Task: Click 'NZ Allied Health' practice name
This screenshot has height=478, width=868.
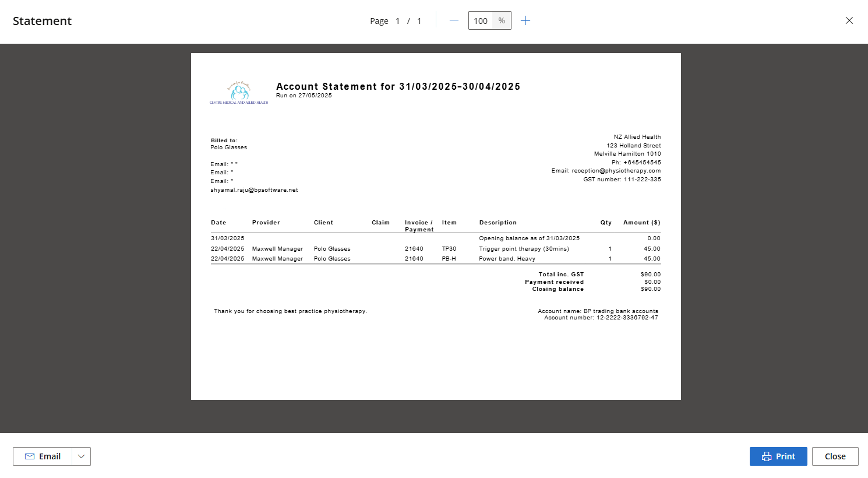Action: (637, 137)
